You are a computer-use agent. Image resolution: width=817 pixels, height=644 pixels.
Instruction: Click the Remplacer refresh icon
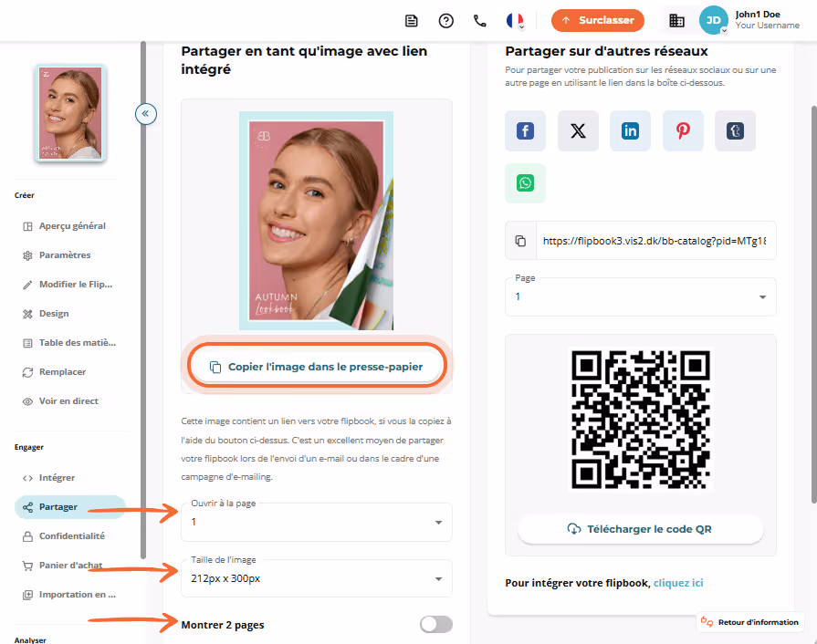27,372
